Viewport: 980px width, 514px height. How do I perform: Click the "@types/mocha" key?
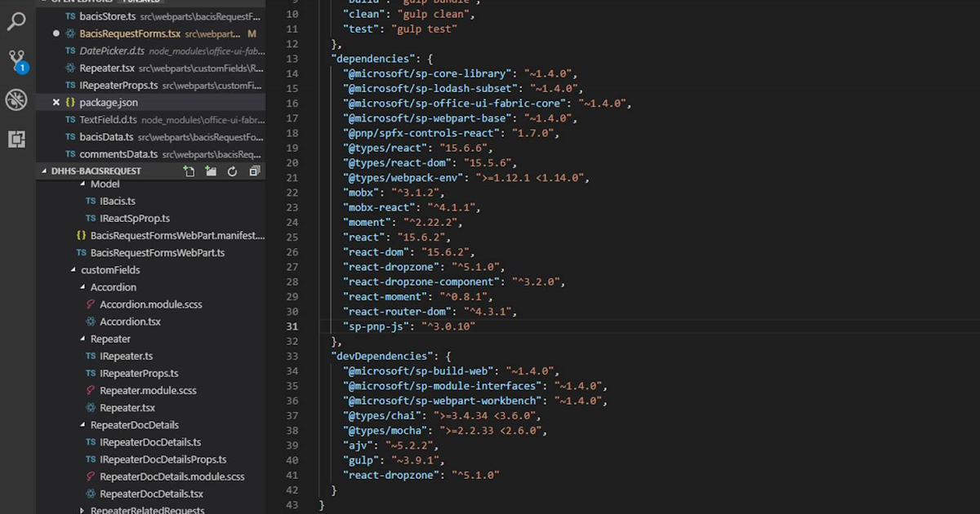(385, 430)
